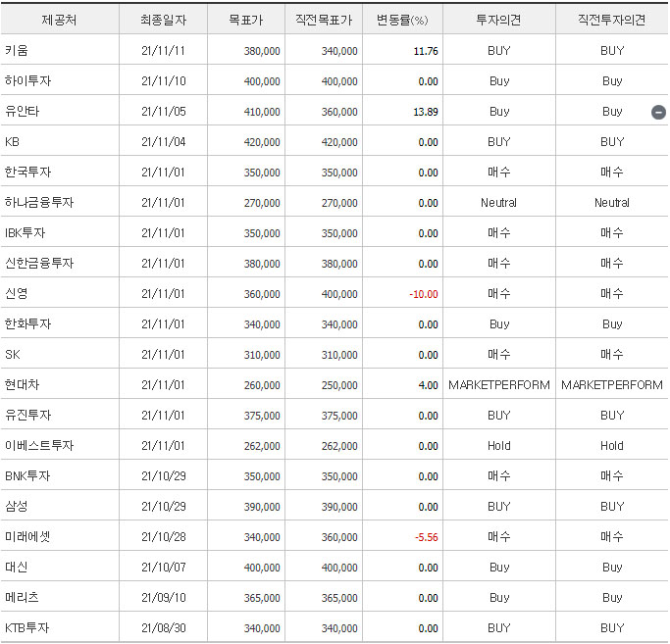The width and height of the screenshot is (670, 644).
Task: Select the 하이투자 provider cell
Action: [x=60, y=80]
